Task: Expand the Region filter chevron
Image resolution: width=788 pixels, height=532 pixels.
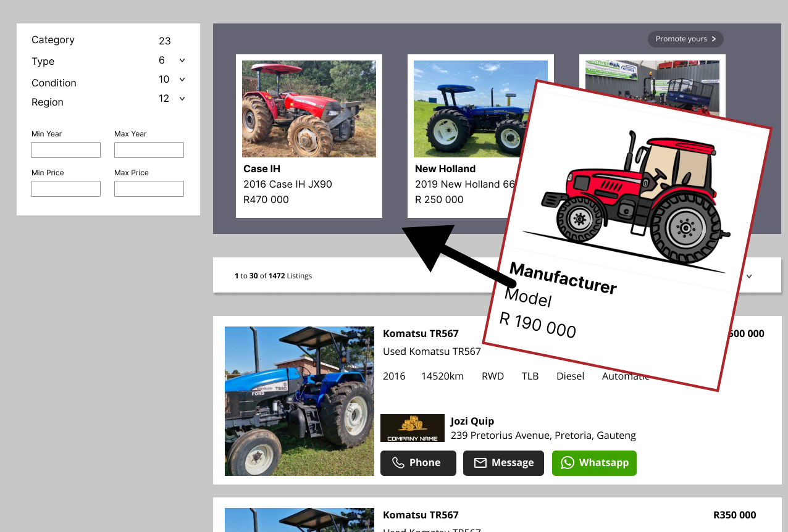Action: pos(182,99)
